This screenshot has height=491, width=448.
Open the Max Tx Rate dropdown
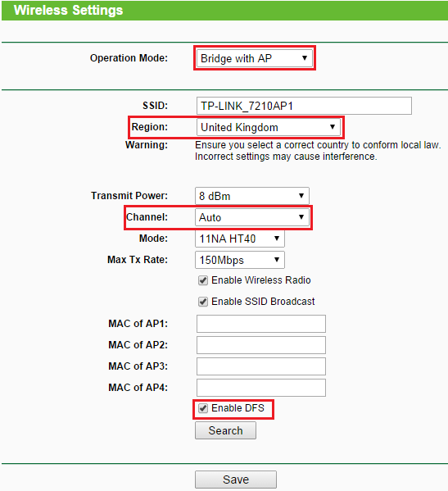click(x=240, y=260)
